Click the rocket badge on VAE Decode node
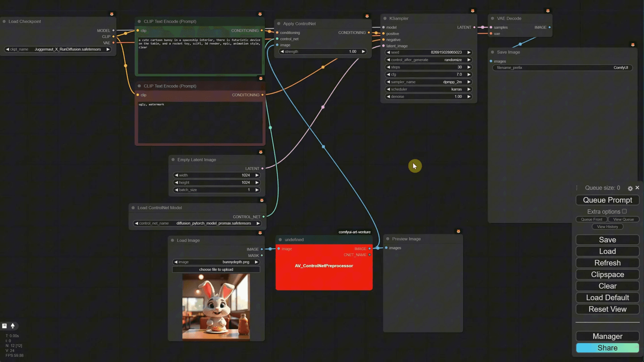The image size is (644, 362). [548, 10]
